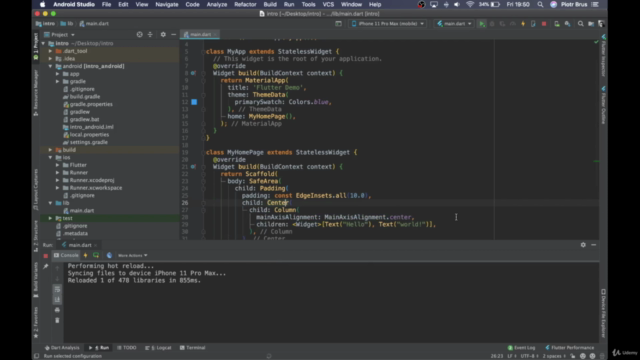Viewport: 640px width, 360px height.
Task: Hide the Run panel with minus icon
Action: (x=593, y=245)
